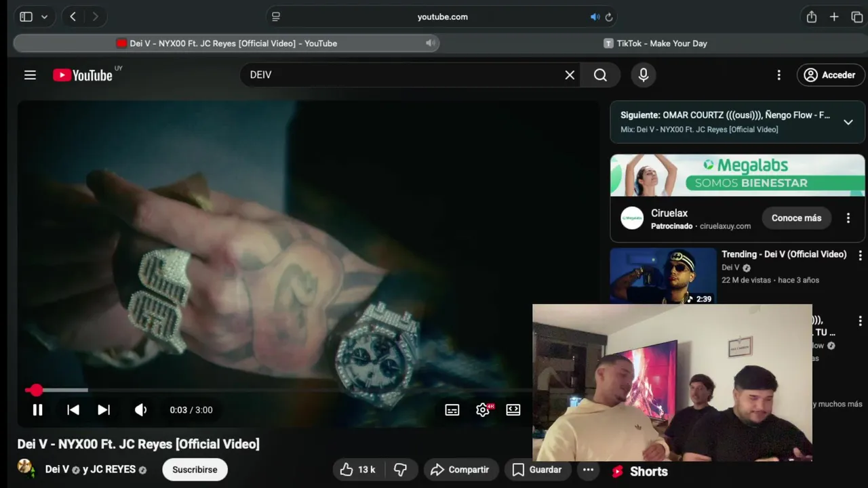
Task: Skip to next video
Action: (104, 410)
